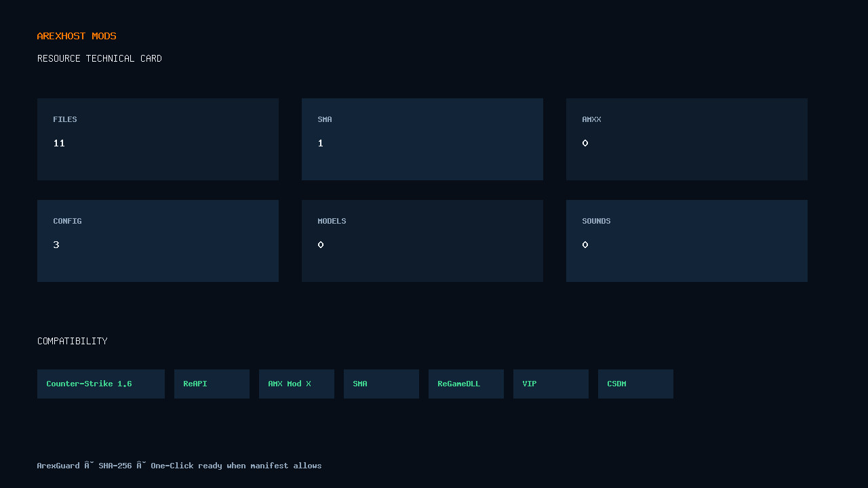Select the FILES stat card label

click(65, 119)
